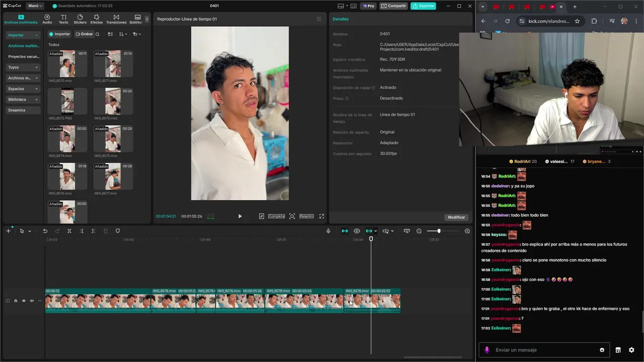644x362 pixels.
Task: Select the IMG_8570.mov thumbnail
Action: click(67, 63)
